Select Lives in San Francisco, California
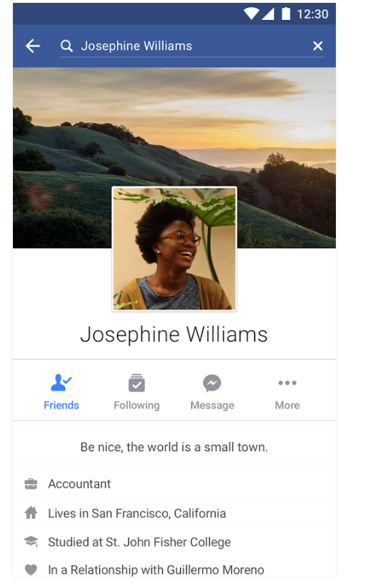The height and width of the screenshot is (588, 366). point(137,513)
